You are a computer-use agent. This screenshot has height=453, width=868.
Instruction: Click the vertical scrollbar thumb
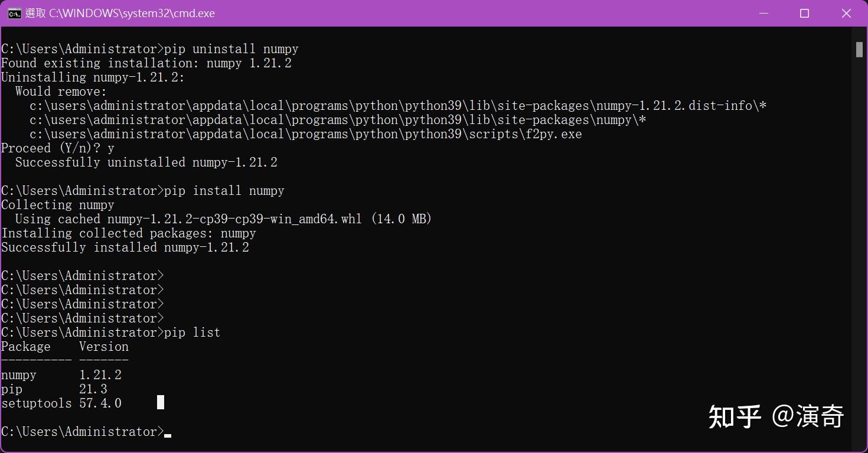(859, 50)
